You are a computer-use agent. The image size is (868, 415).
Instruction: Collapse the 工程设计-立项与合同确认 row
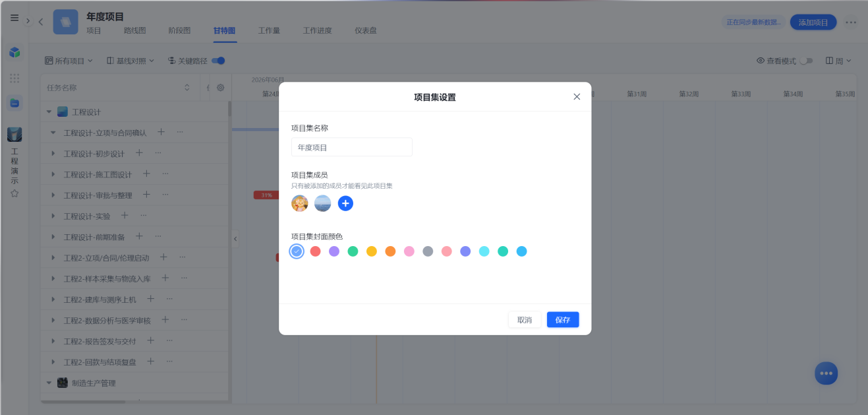[54, 133]
